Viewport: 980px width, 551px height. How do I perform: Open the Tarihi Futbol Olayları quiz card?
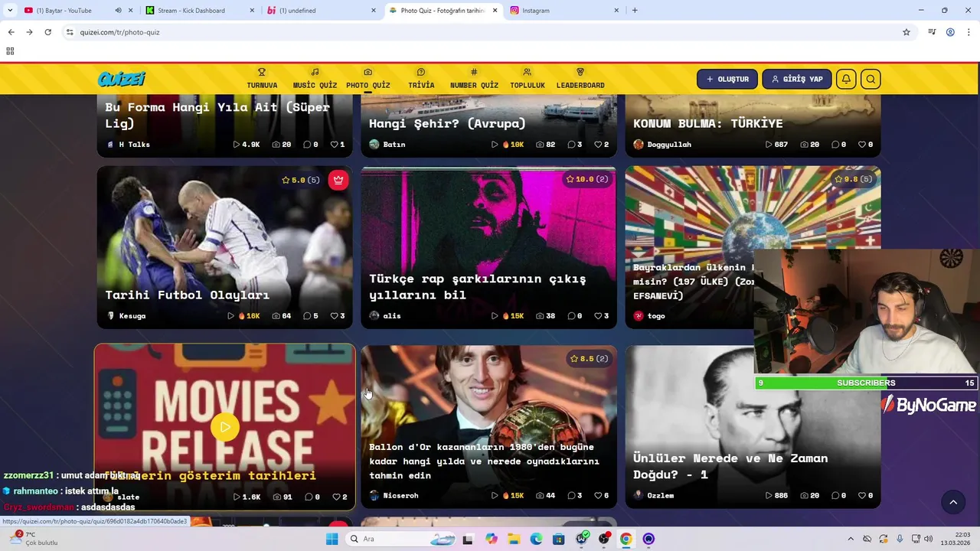[225, 247]
